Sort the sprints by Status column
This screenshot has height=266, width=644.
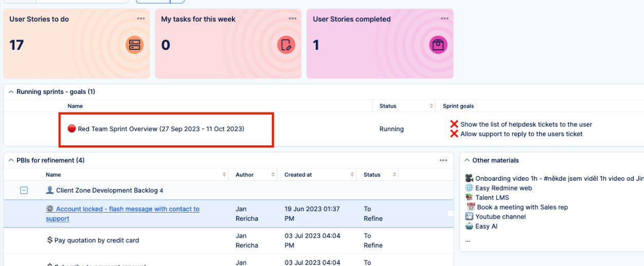point(431,106)
